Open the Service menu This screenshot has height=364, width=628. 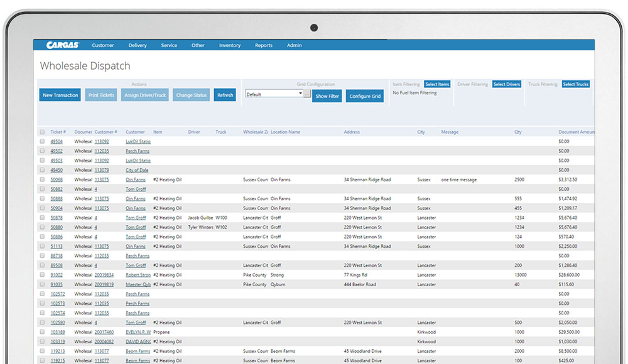click(169, 45)
